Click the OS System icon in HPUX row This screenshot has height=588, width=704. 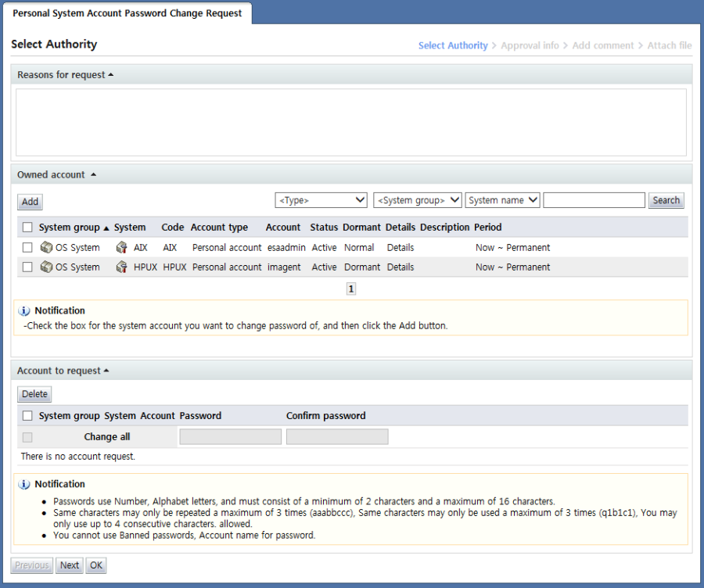pos(46,267)
